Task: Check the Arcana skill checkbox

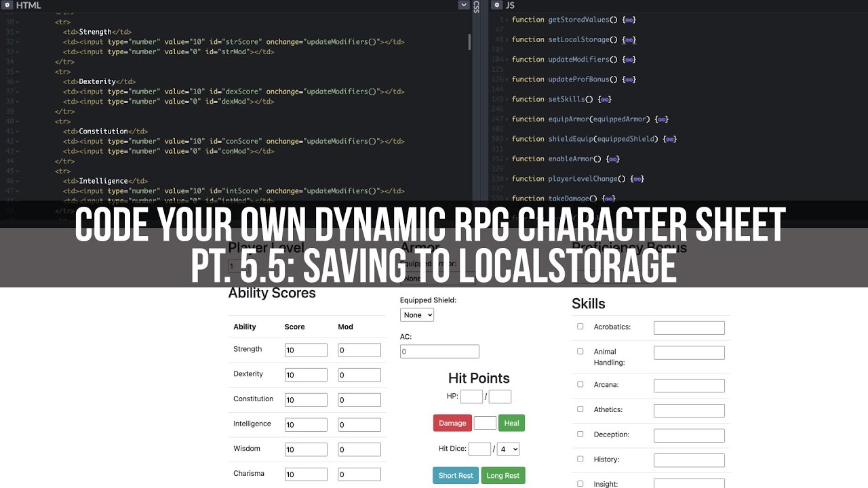Action: (580, 384)
